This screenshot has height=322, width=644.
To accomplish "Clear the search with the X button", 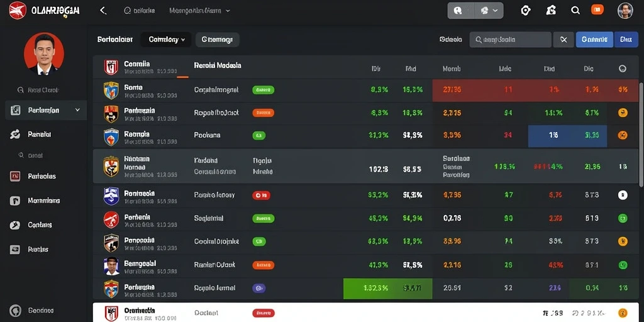I will click(x=563, y=40).
